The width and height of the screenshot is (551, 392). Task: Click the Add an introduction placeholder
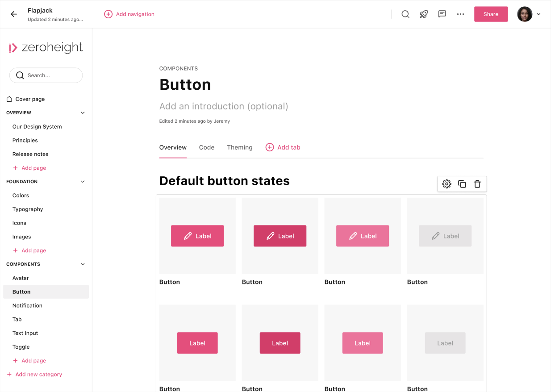click(224, 106)
